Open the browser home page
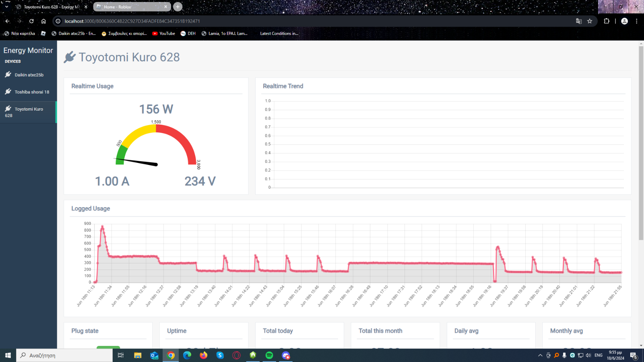Screen dimensions: 644x362 coord(43,21)
